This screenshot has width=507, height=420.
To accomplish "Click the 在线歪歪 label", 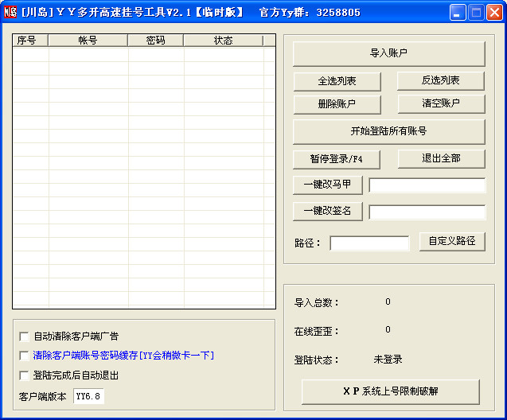I will click(316, 332).
